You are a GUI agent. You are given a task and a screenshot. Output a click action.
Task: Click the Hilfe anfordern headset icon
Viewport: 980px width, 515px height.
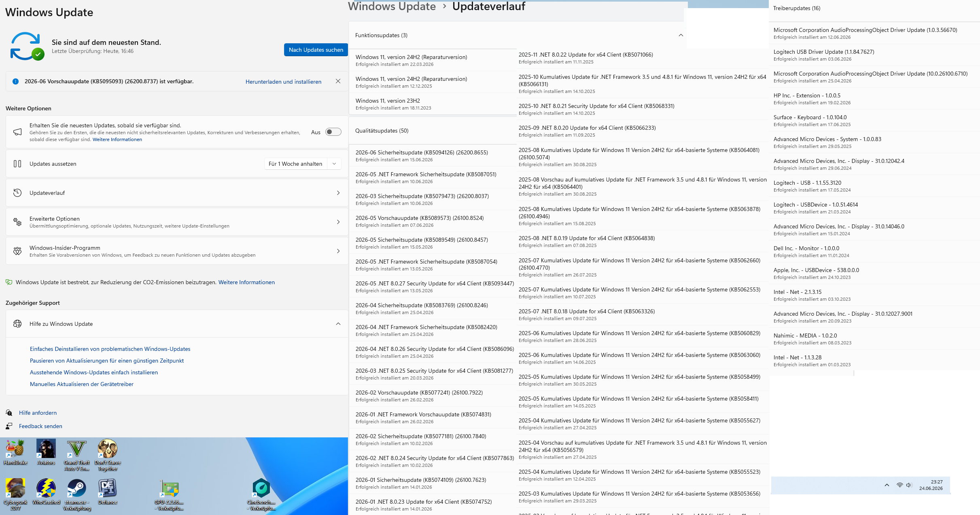tap(9, 413)
